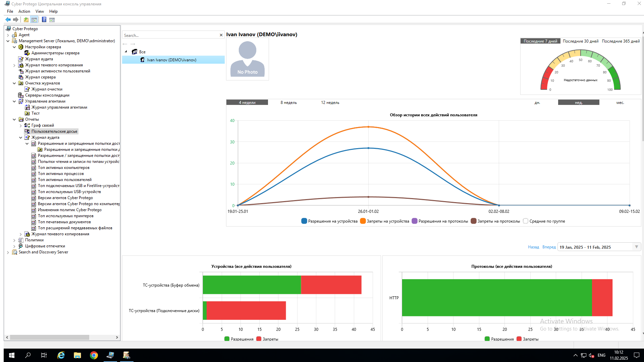Screen dimensions: 644x362
Task: Open Серверы консолидации node
Action: [47, 95]
